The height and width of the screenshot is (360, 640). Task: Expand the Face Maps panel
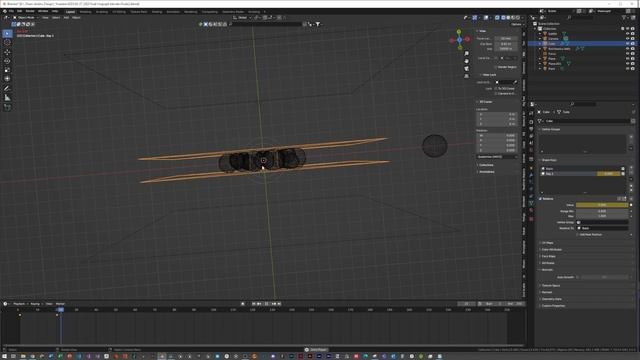(548, 256)
